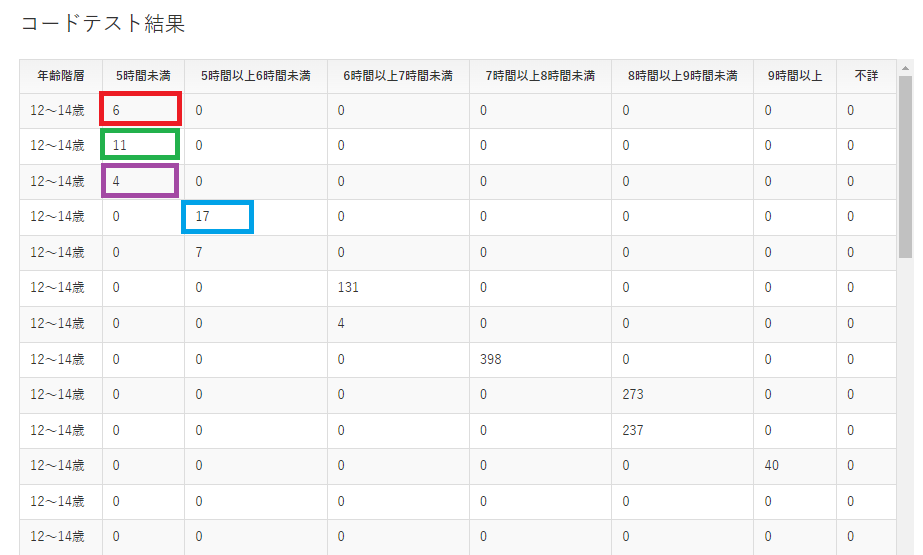Click the 年齢階層 column header
Image resolution: width=923 pixels, height=555 pixels.
coord(61,76)
